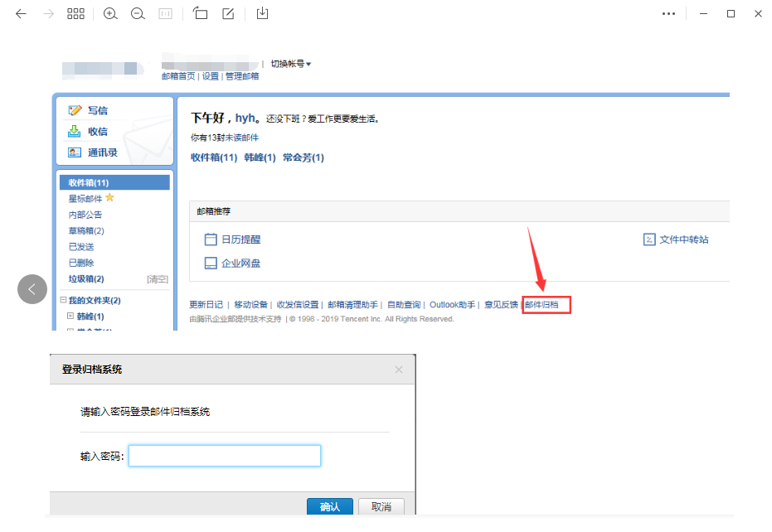Image resolution: width=772 pixels, height=532 pixels.
Task: Click the 输入密码 password field
Action: point(225,456)
